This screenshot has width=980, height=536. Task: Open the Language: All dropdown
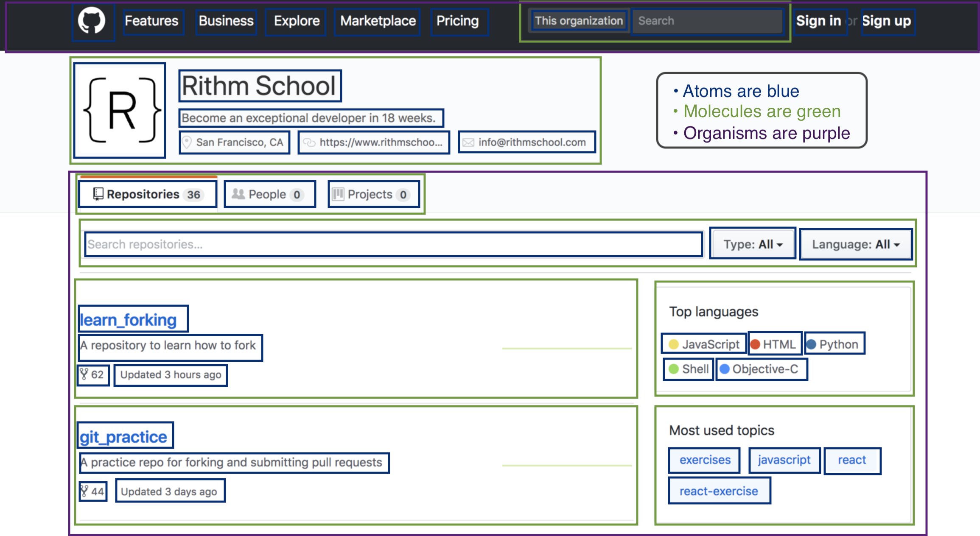tap(855, 244)
